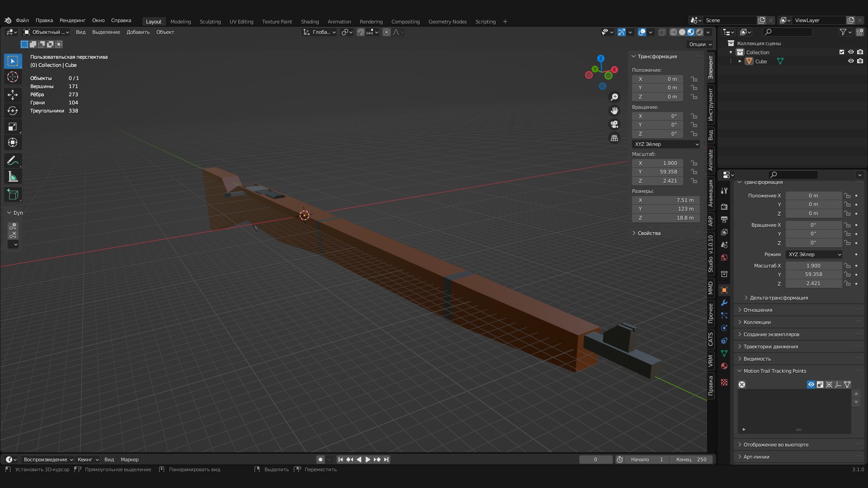This screenshot has height=488, width=868.
Task: Hide Cube in viewport via eye icon
Action: tap(851, 61)
